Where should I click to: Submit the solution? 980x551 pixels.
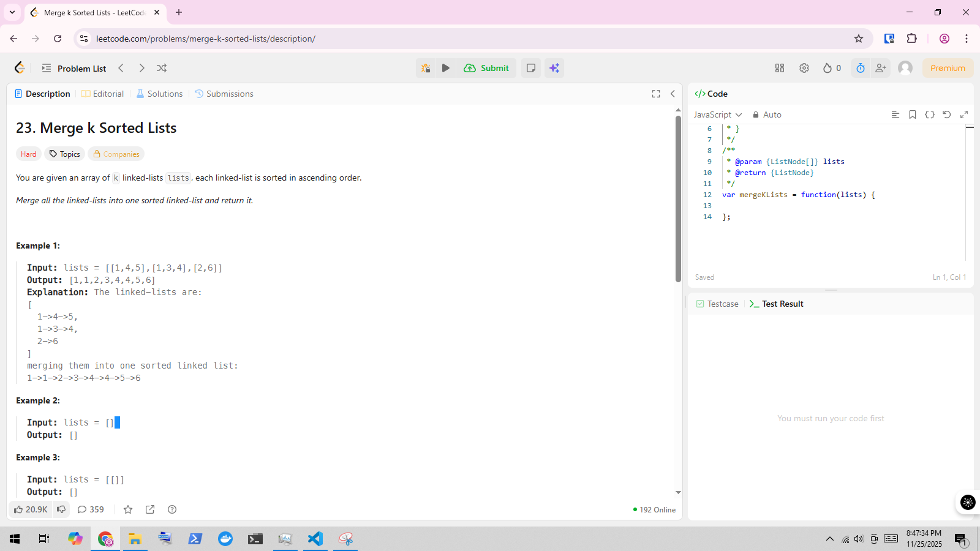click(487, 68)
